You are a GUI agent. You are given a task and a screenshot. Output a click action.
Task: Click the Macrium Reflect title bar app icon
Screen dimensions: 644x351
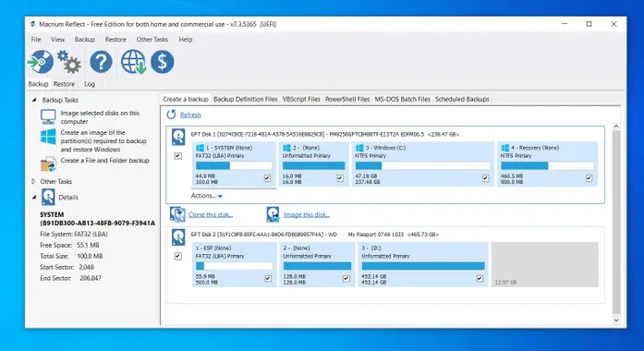coord(32,24)
